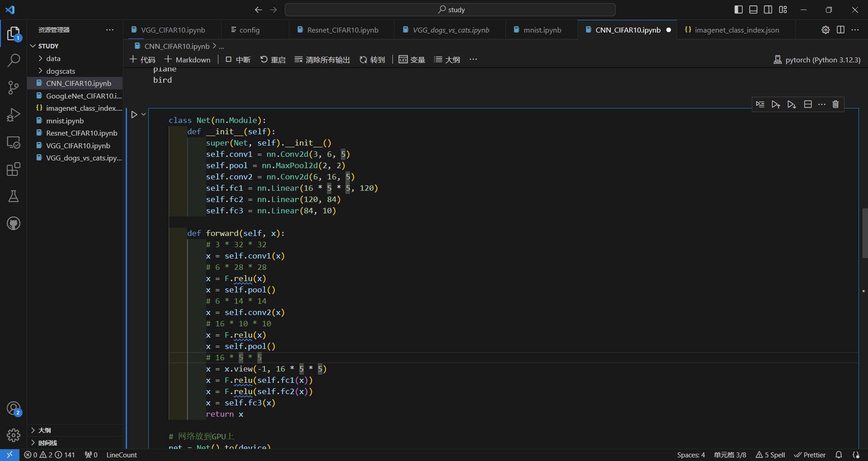The image size is (868, 461).
Task: Click the Markdown add cell button
Action: 188,60
